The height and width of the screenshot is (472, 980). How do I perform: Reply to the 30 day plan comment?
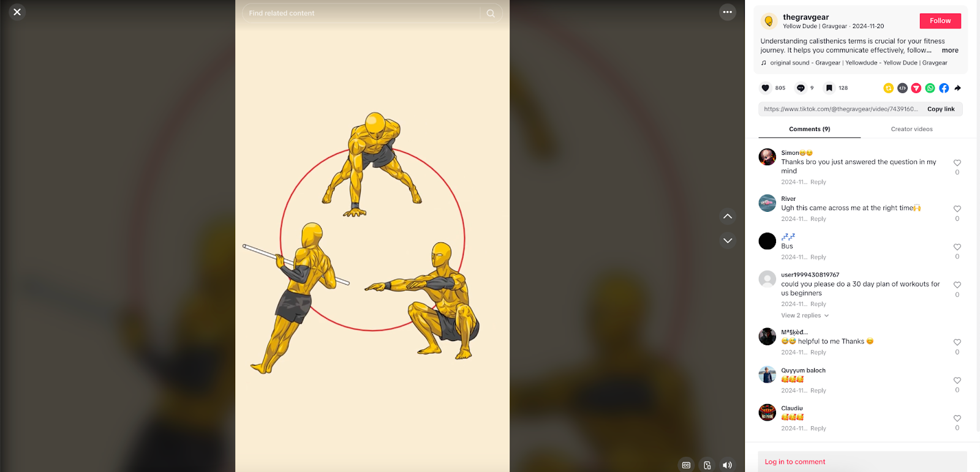click(818, 304)
